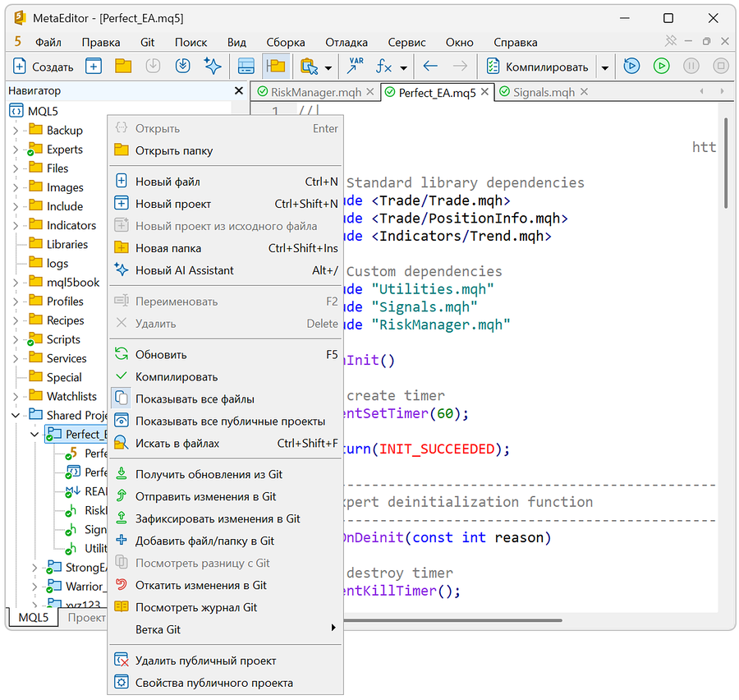Click the green start debugging play icon
The image size is (739, 700).
point(661,66)
